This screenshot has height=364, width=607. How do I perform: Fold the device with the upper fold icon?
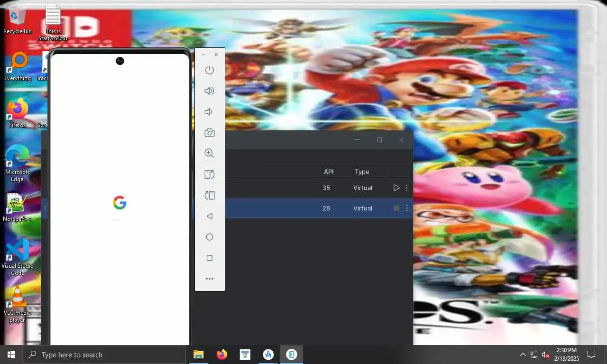[210, 174]
